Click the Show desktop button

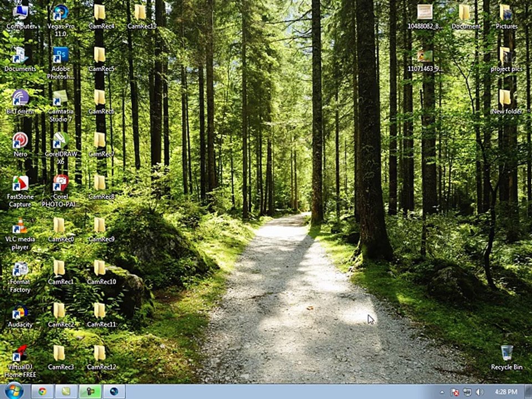528,392
